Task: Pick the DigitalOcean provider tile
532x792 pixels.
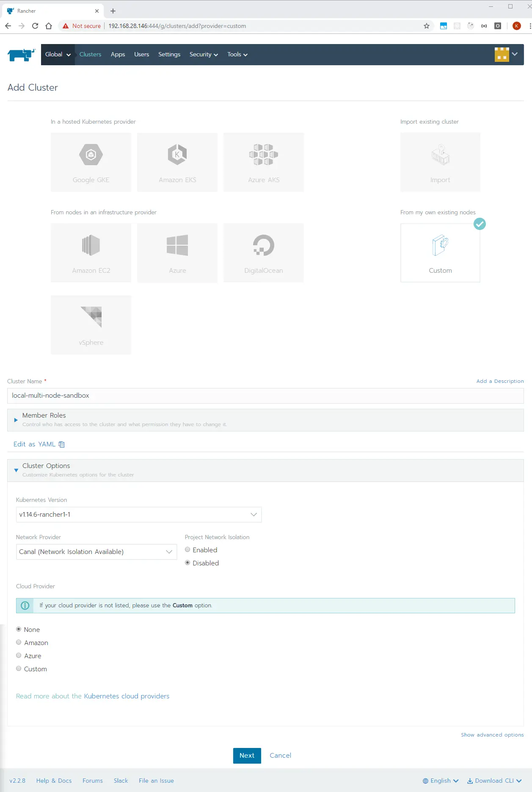Action: (264, 253)
